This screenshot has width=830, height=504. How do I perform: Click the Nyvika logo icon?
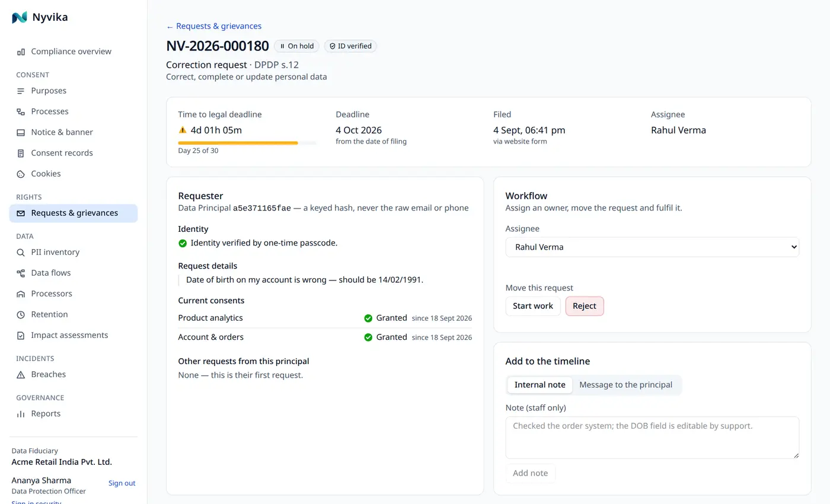(x=20, y=17)
